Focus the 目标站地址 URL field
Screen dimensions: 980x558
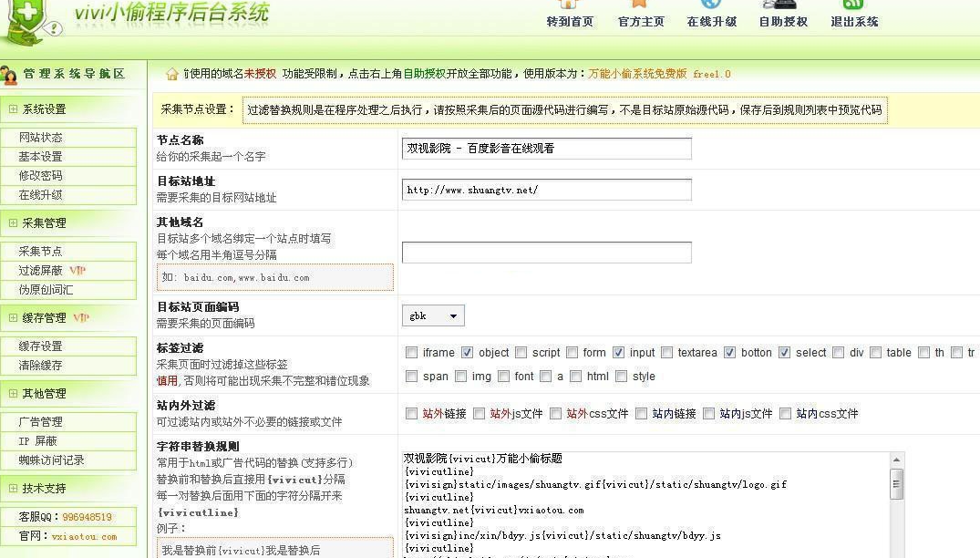point(547,190)
